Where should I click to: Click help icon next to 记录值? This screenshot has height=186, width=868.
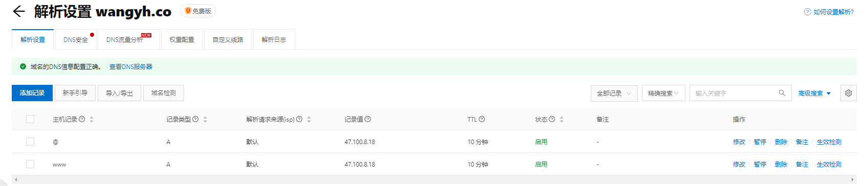click(x=368, y=119)
